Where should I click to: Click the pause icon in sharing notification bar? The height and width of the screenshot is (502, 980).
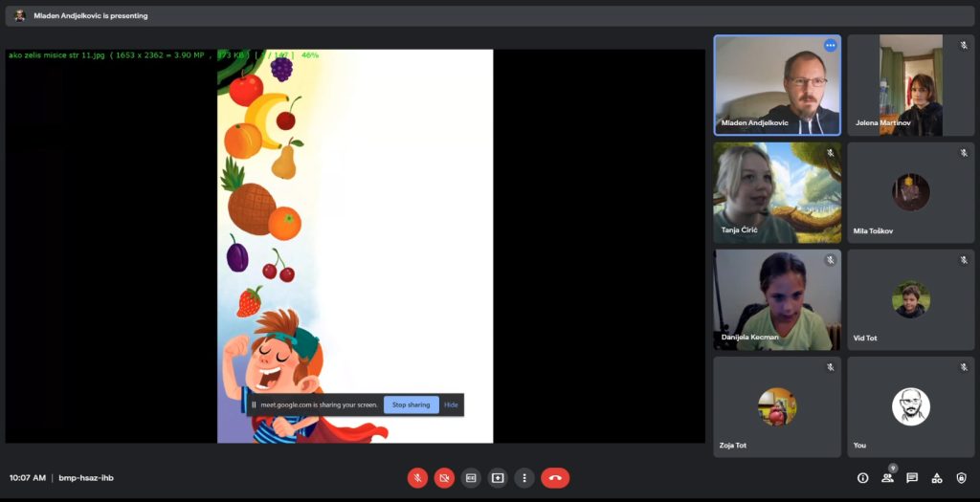point(254,404)
